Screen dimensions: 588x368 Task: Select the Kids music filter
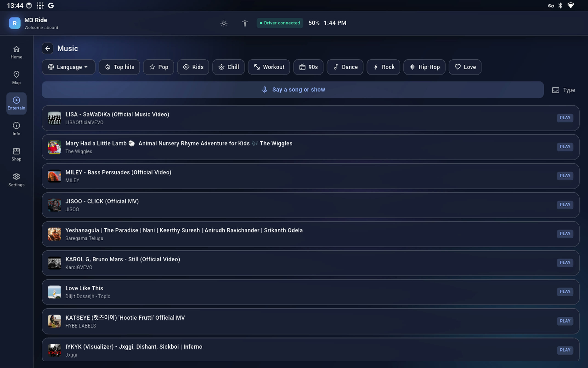(x=193, y=67)
